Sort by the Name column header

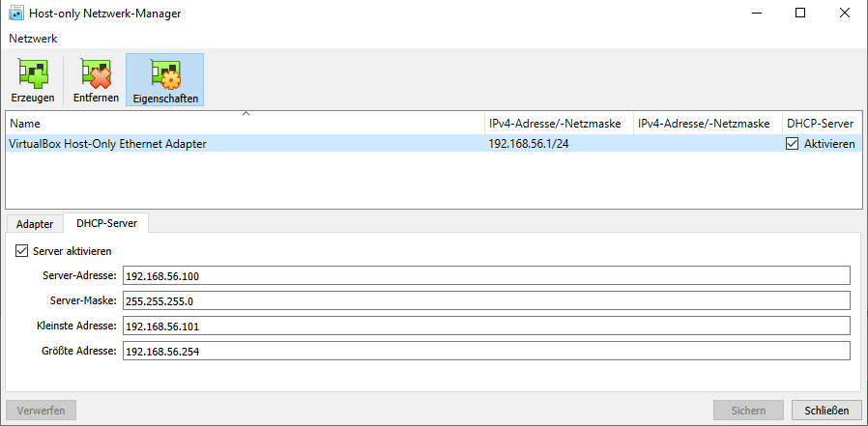(x=245, y=124)
